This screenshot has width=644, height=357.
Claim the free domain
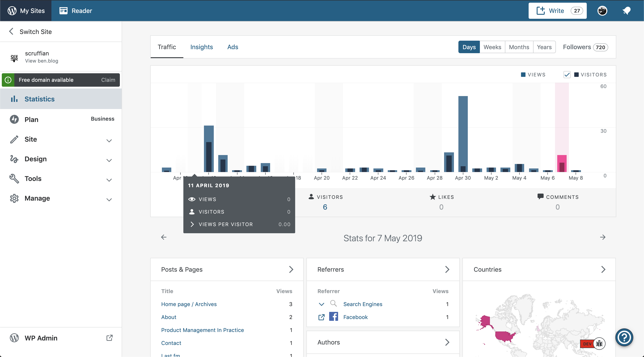[x=108, y=80]
